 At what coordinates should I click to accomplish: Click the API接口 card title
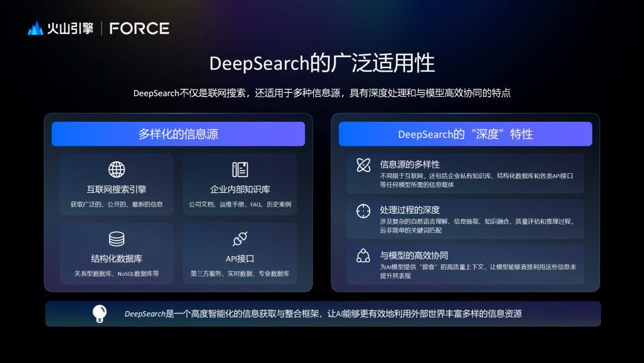point(240,259)
